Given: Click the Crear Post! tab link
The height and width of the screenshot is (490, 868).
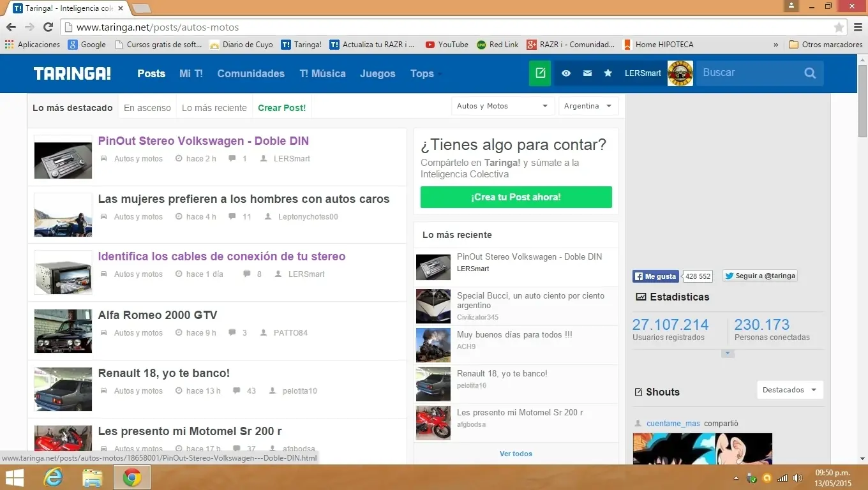Looking at the screenshot, I should 281,108.
